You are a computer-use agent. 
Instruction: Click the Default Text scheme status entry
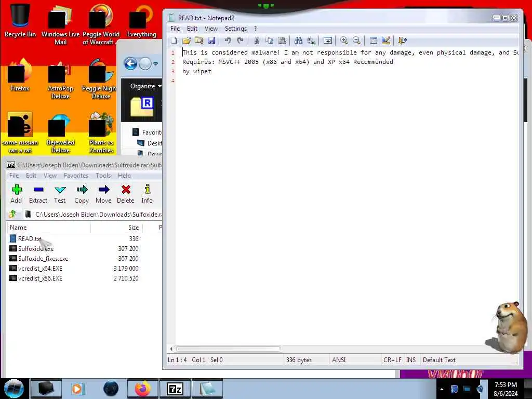tap(439, 360)
